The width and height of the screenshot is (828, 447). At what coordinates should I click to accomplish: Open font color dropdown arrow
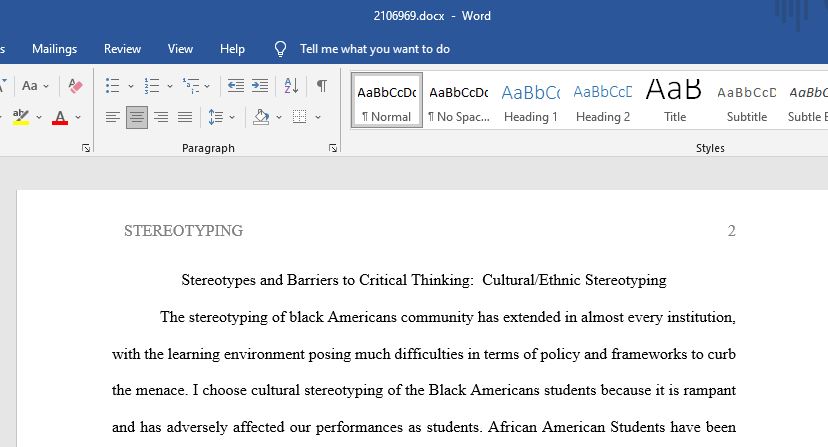coord(78,117)
